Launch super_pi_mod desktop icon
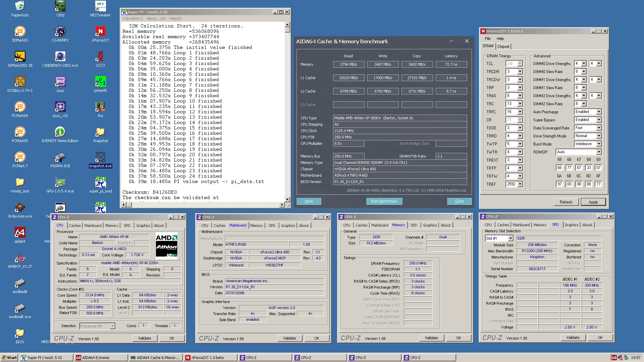The image size is (644, 362). [100, 185]
